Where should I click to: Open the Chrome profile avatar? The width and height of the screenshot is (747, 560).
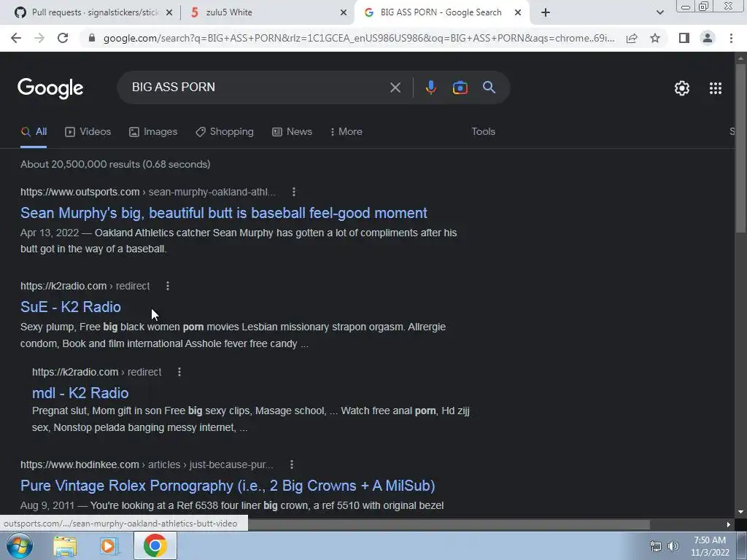(x=708, y=38)
